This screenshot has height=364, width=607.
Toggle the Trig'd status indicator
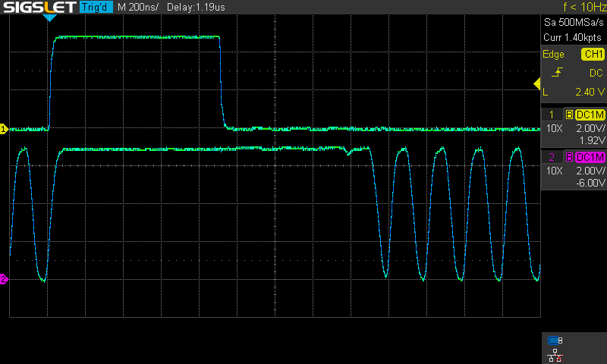pos(96,8)
